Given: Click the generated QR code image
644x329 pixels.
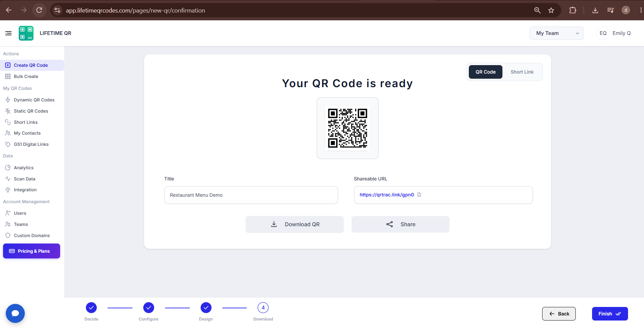Looking at the screenshot, I should (348, 128).
